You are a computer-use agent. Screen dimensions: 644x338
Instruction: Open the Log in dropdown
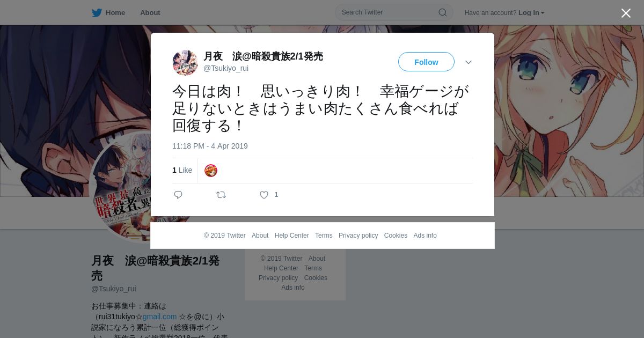pyautogui.click(x=531, y=12)
